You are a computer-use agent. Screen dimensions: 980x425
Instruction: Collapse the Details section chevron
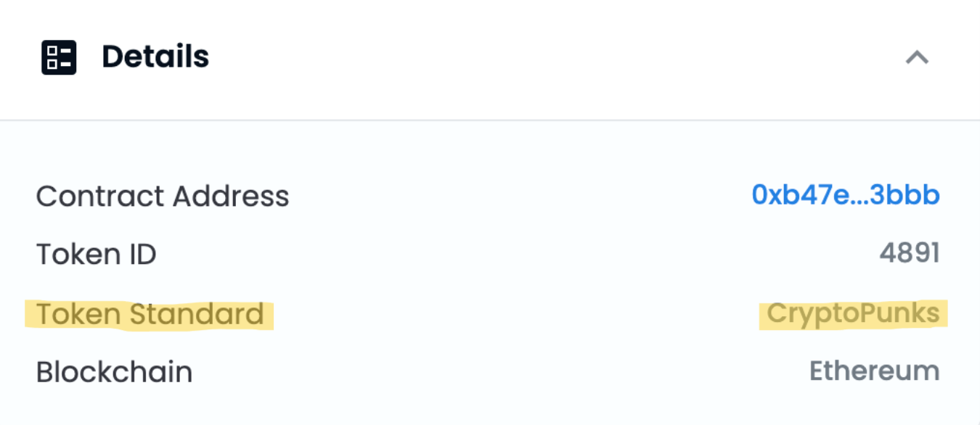[x=917, y=57]
